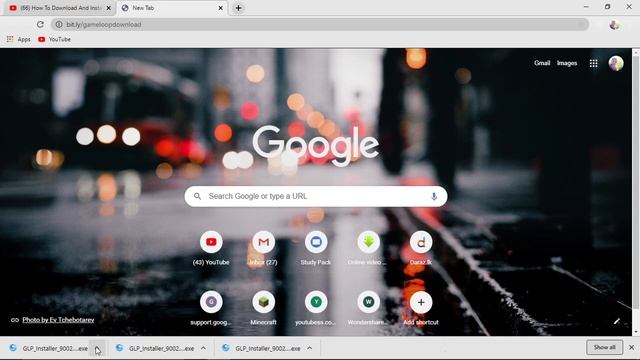Viewport: 640px width, 360px height.
Task: Open second GLP_Installer download item
Action: pos(155,348)
